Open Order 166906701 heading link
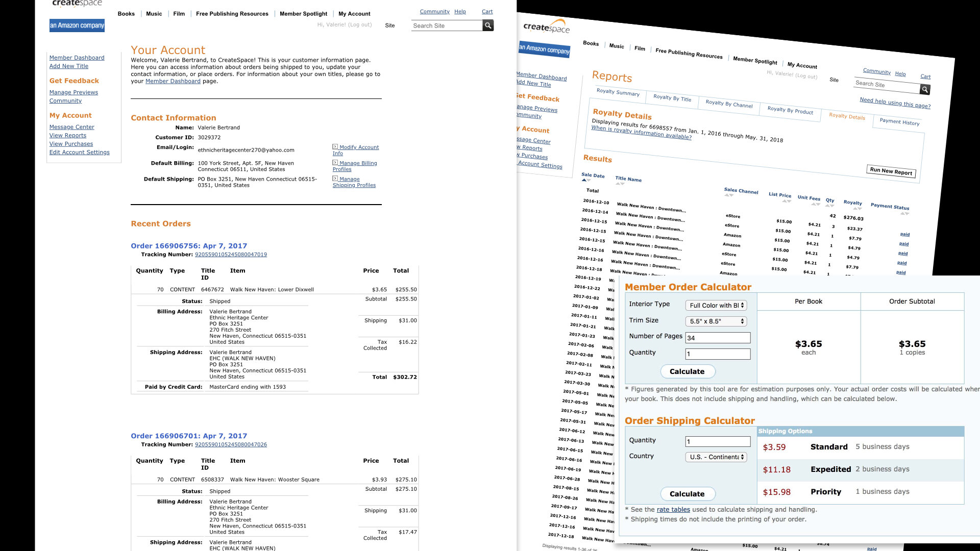The width and height of the screenshot is (980, 551). click(189, 436)
